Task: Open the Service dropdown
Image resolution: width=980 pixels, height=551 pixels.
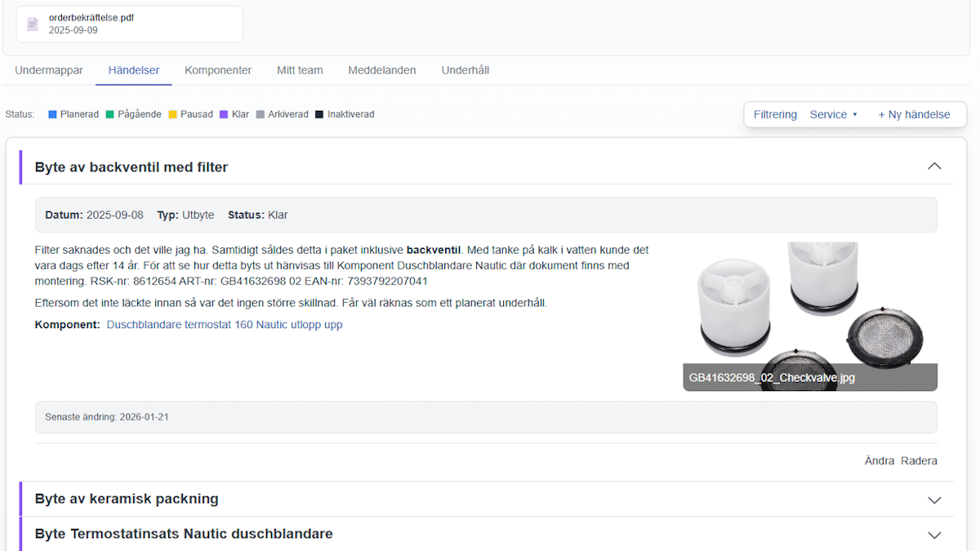Action: click(834, 114)
